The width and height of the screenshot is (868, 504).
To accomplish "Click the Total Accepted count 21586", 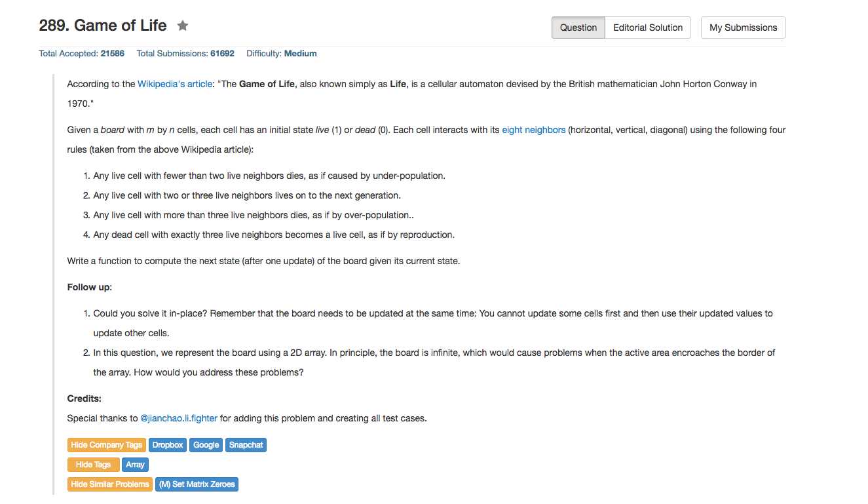I will pos(112,54).
